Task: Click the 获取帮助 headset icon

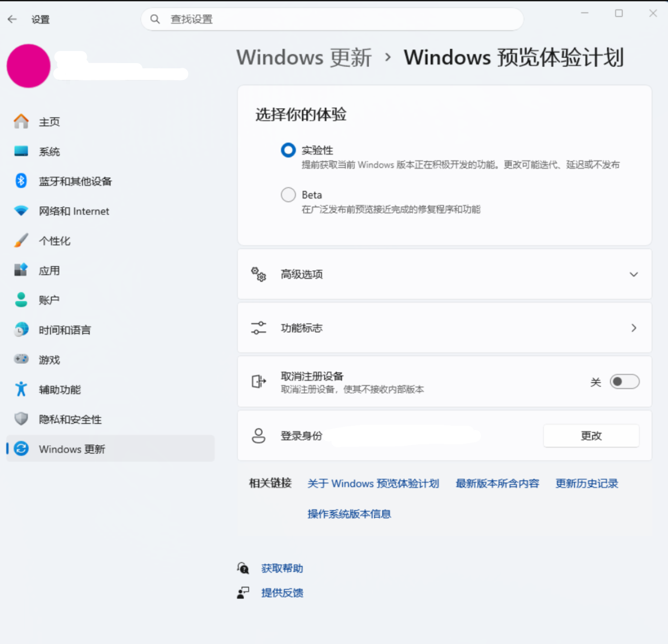Action: click(243, 568)
